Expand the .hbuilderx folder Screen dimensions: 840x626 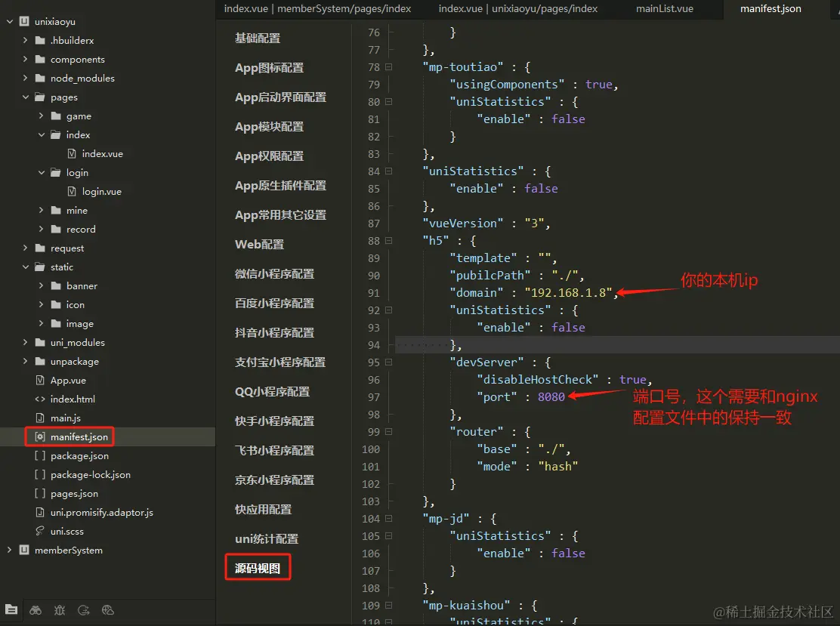[x=25, y=40]
